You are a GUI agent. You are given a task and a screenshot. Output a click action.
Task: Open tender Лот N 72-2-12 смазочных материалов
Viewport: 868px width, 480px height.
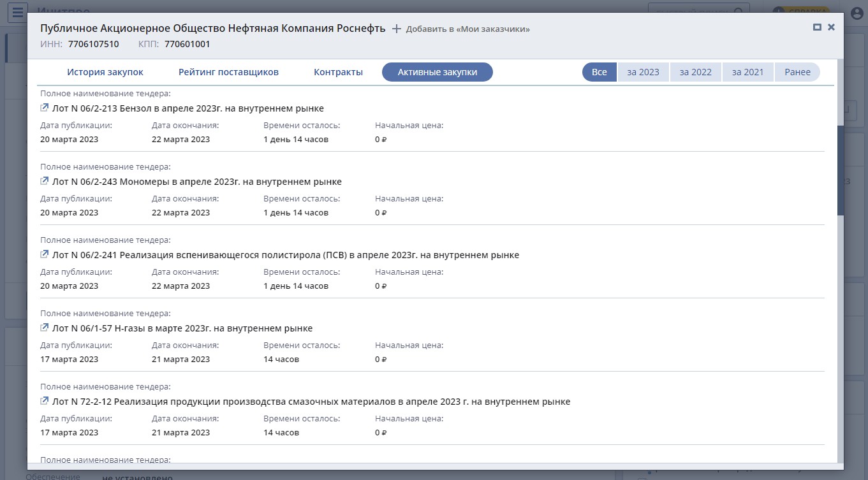pyautogui.click(x=311, y=402)
